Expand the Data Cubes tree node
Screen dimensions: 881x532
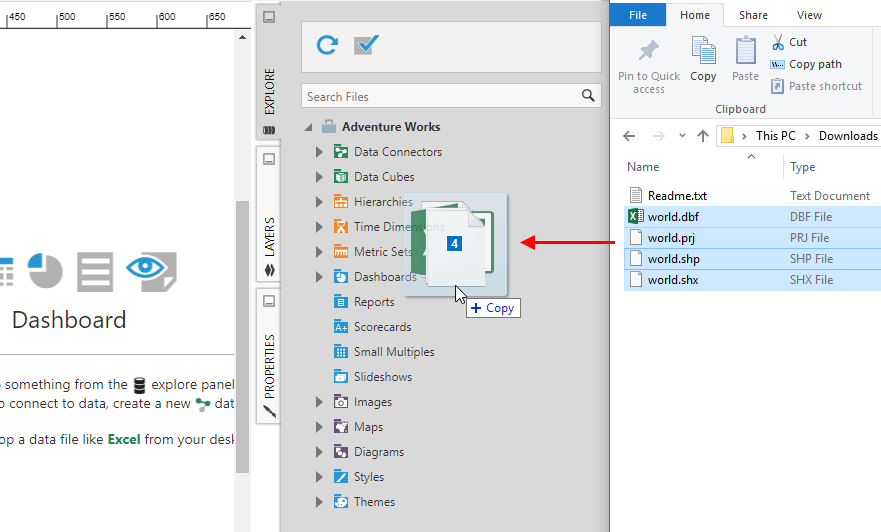[319, 177]
